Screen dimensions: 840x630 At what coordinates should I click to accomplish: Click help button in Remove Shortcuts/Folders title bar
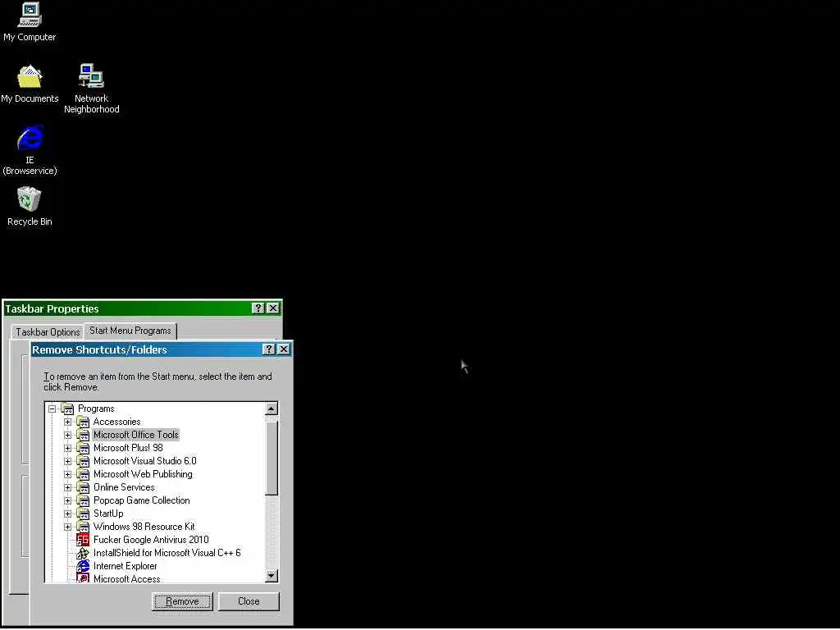pyautogui.click(x=269, y=349)
